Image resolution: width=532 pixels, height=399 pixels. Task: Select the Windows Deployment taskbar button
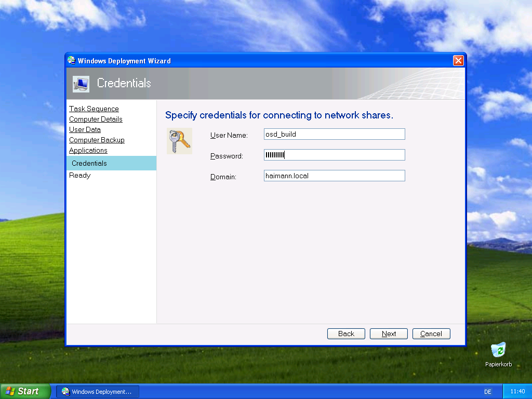pos(98,392)
